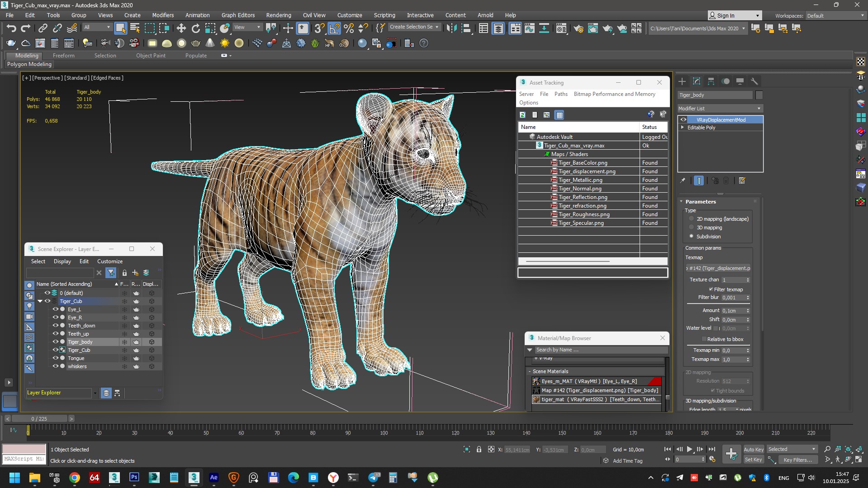Open the Workspaces Default dropdown

coord(835,15)
